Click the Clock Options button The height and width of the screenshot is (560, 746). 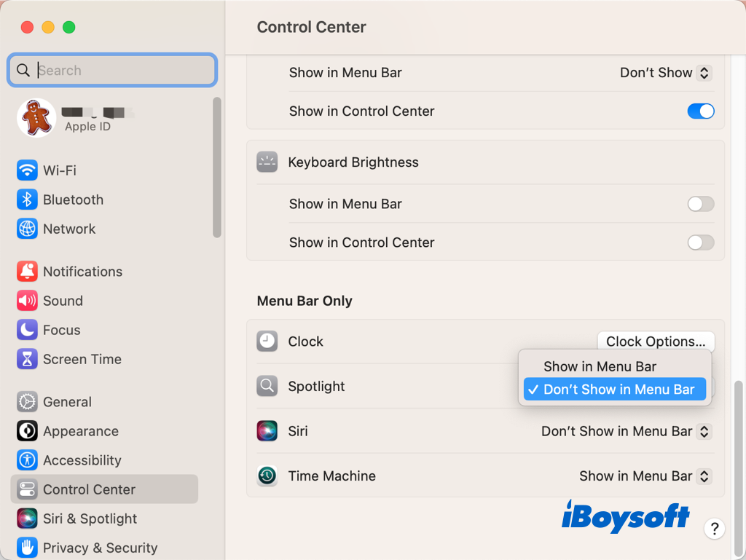[x=656, y=342]
